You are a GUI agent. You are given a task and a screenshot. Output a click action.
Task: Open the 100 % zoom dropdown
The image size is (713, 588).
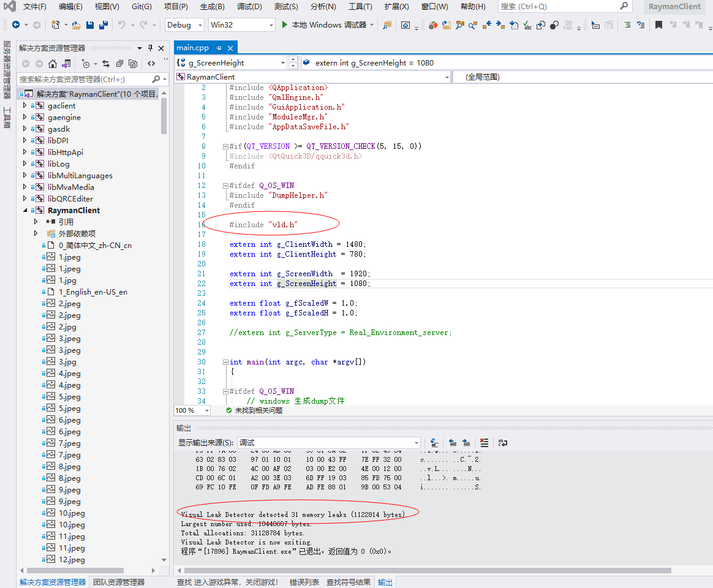tap(207, 410)
